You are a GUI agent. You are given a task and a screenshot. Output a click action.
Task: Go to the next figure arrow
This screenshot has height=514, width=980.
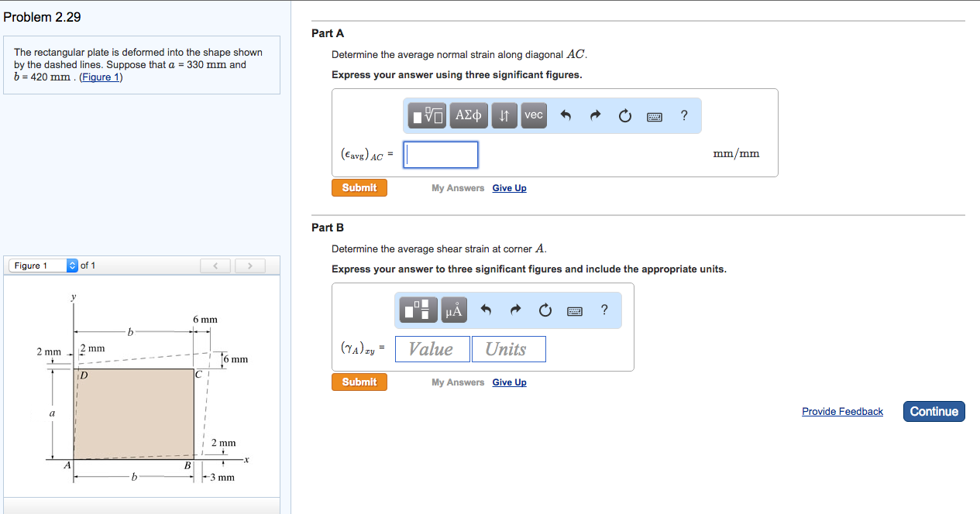(249, 266)
